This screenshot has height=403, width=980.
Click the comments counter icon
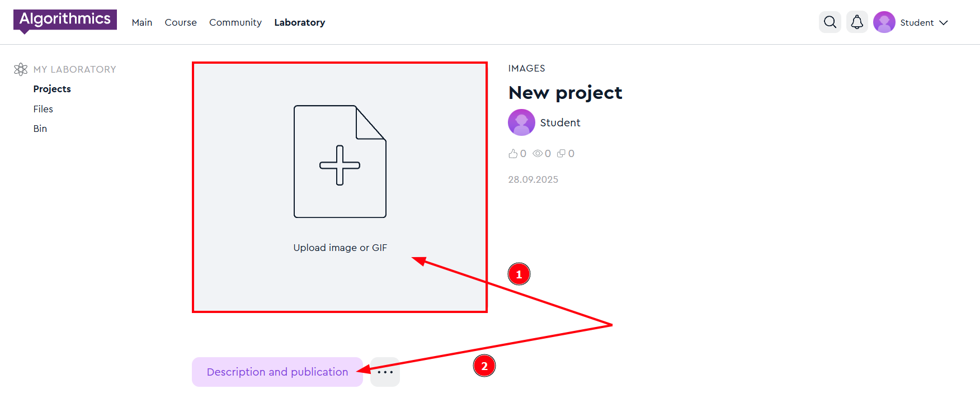coord(561,154)
